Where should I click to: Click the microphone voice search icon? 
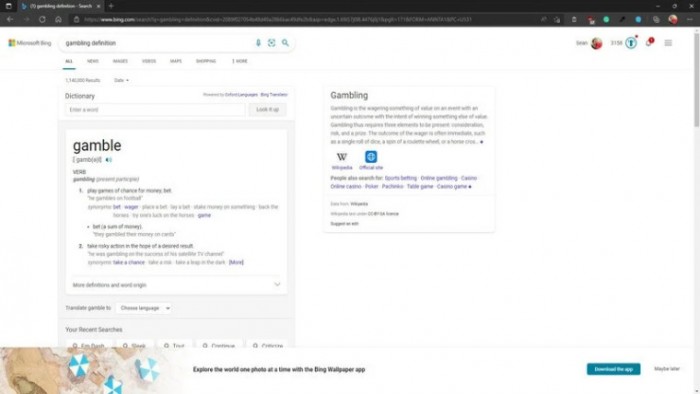(258, 43)
